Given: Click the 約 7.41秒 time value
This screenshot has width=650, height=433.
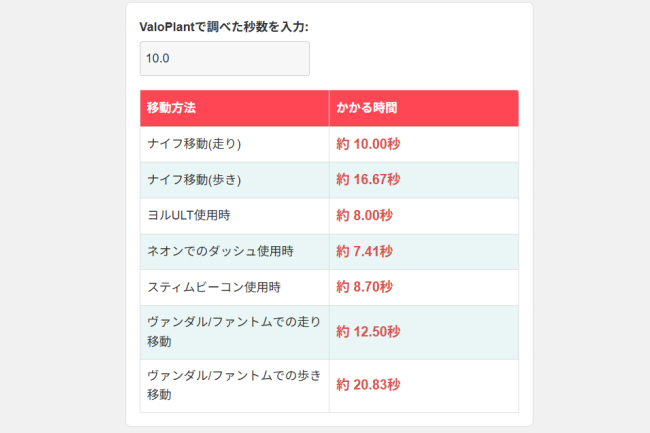Looking at the screenshot, I should coord(364,251).
